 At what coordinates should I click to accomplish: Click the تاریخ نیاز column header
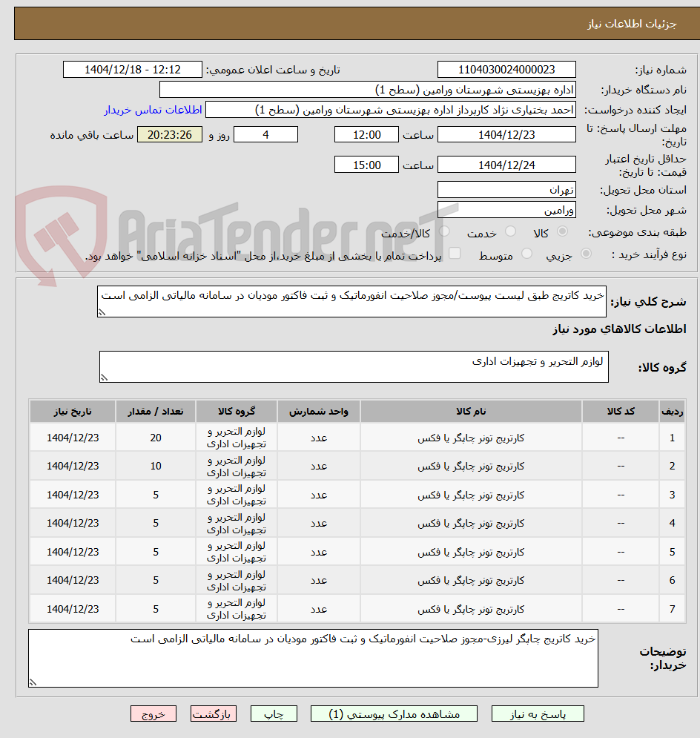tap(73, 412)
